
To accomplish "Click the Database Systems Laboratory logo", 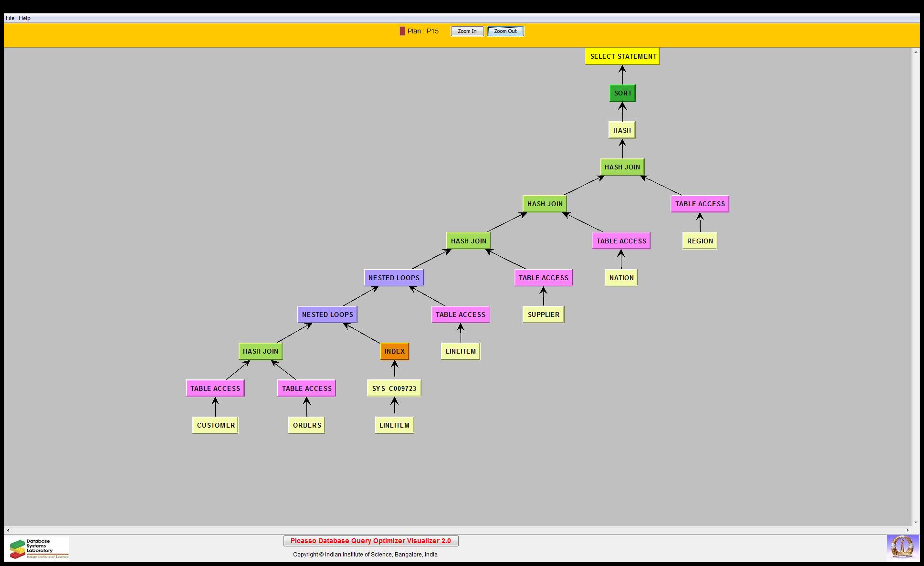I will point(39,548).
